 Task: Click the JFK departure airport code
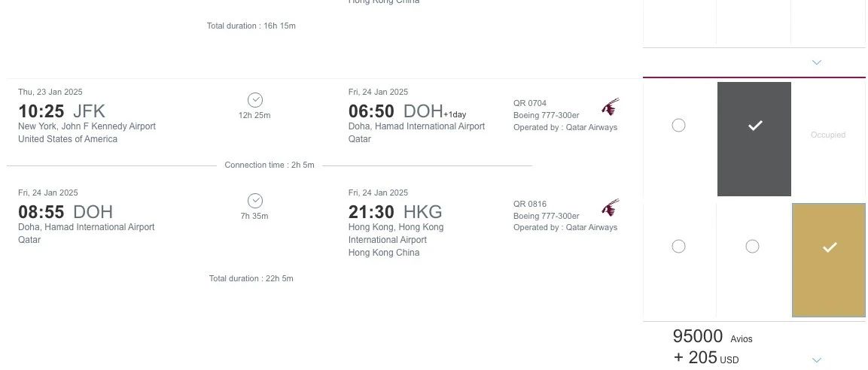(89, 111)
